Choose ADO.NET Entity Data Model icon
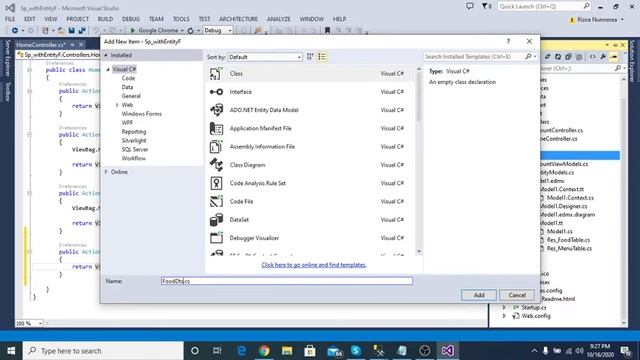This screenshot has height=360, width=640. [216, 110]
